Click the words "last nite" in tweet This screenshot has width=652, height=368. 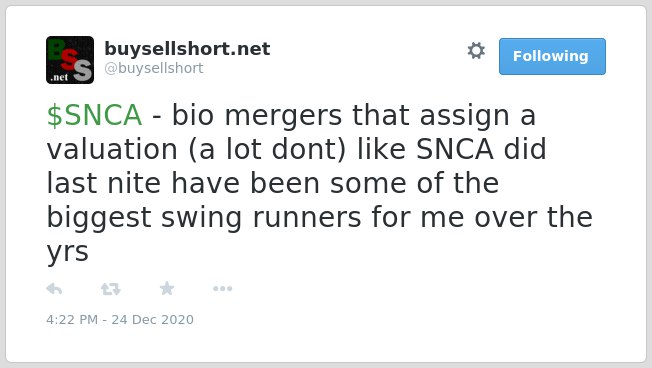click(x=104, y=183)
